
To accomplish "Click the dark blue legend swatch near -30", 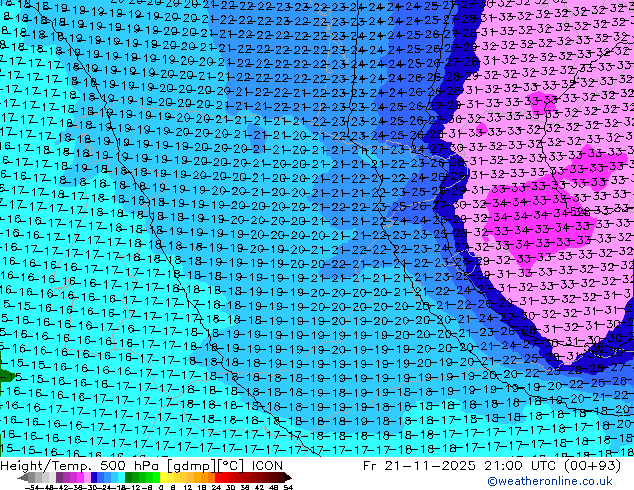I will tap(94, 477).
